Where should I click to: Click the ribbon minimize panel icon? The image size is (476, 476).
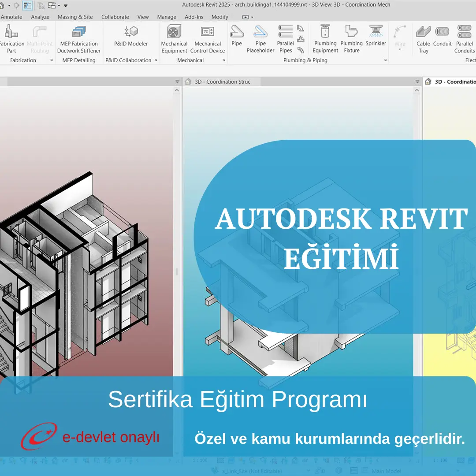click(x=245, y=17)
